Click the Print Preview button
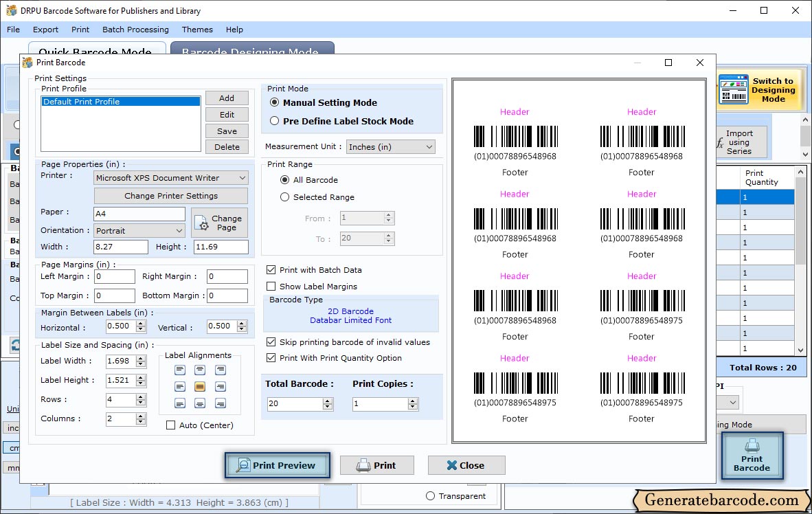The height and width of the screenshot is (514, 812). point(278,465)
